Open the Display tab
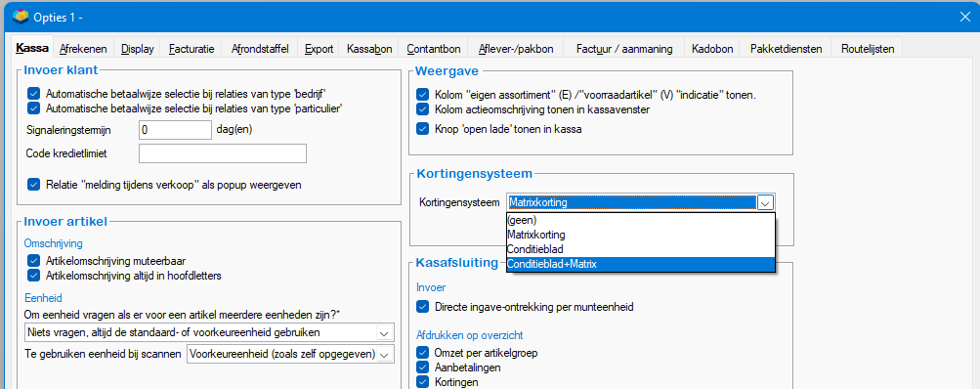The image size is (980, 389). [x=138, y=48]
